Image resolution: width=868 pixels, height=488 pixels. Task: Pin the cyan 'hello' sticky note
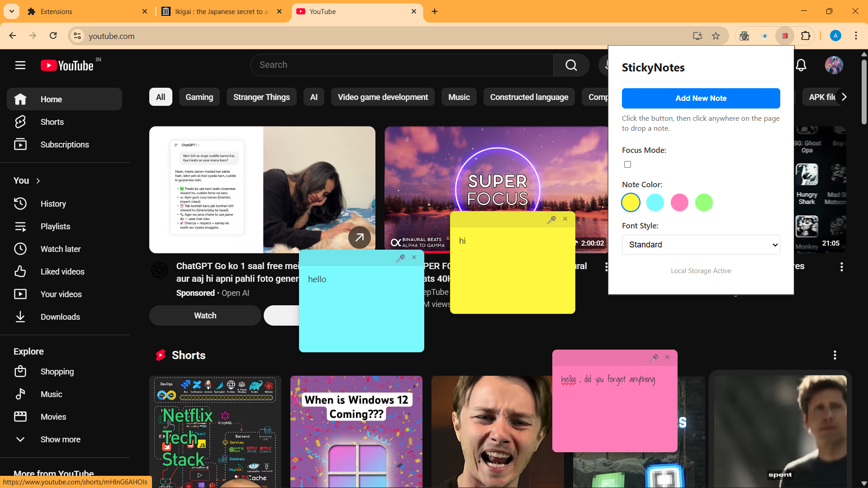click(400, 258)
